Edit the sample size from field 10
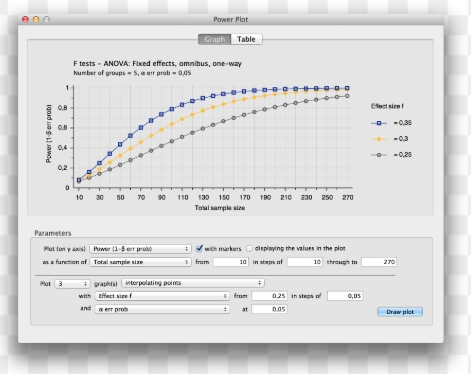This screenshot has width=471, height=374. [231, 262]
